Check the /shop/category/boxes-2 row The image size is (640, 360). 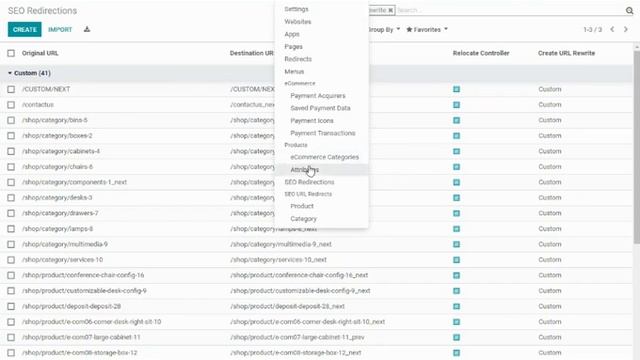coord(11,136)
